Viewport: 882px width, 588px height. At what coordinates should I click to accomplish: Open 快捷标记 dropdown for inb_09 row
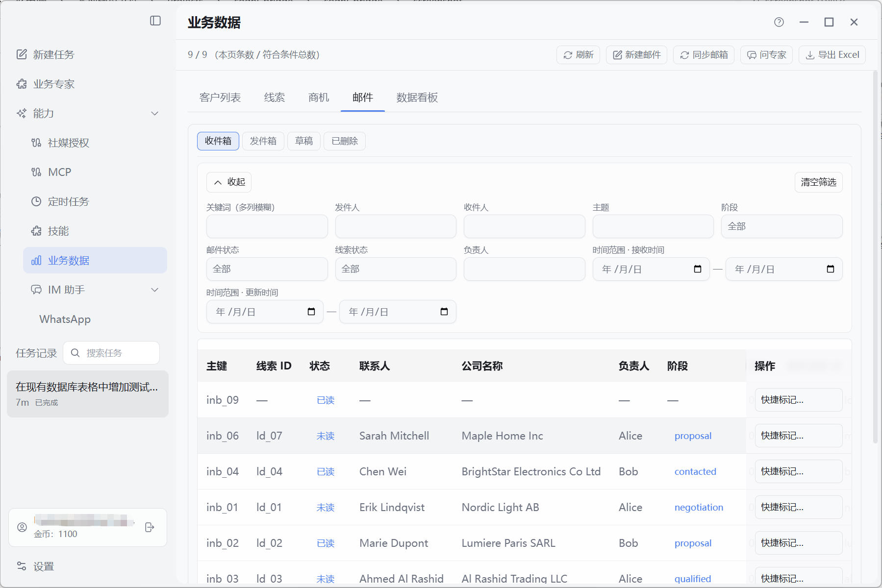tap(799, 400)
